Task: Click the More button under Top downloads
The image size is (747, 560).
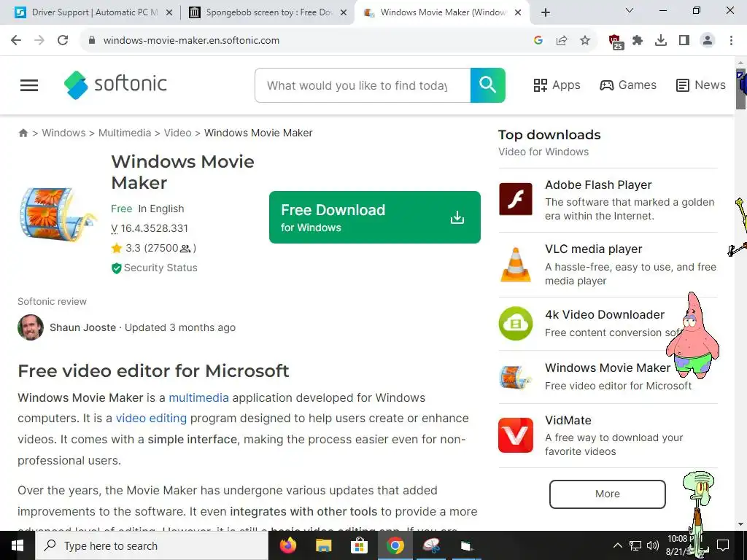Action: (x=608, y=494)
